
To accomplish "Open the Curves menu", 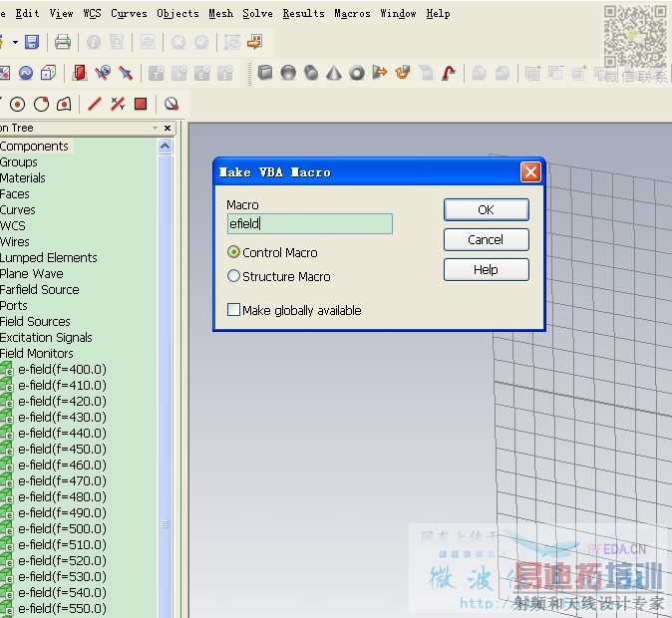I will [129, 13].
